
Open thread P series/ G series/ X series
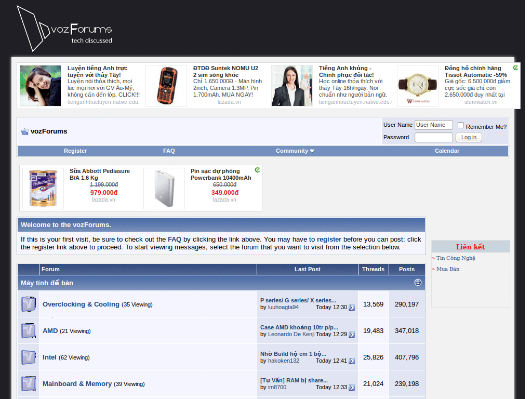coord(298,300)
